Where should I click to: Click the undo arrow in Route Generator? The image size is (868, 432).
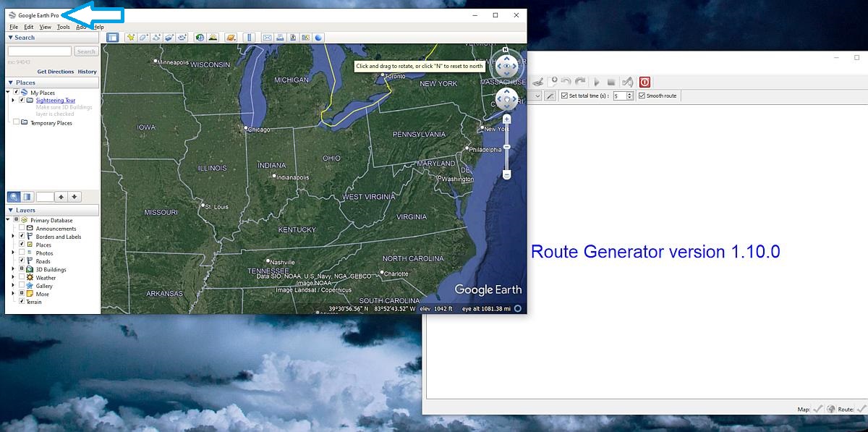coord(566,82)
